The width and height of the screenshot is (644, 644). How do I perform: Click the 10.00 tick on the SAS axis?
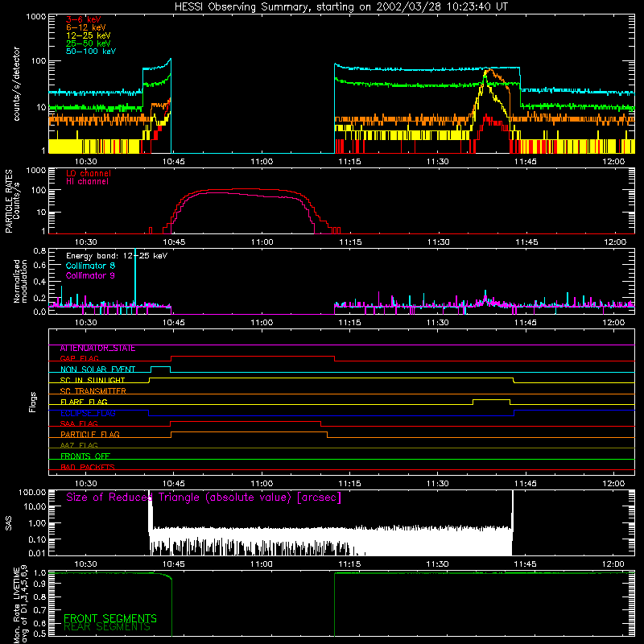click(x=34, y=507)
